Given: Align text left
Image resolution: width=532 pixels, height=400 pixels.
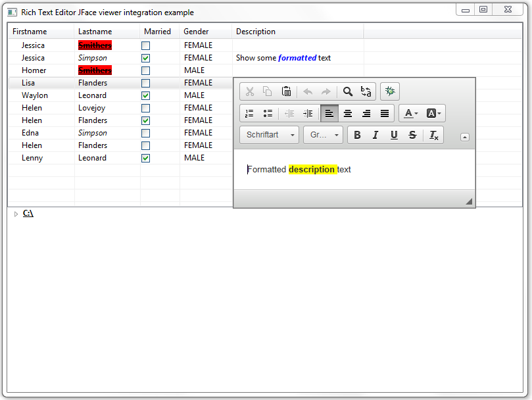Looking at the screenshot, I should (x=329, y=113).
